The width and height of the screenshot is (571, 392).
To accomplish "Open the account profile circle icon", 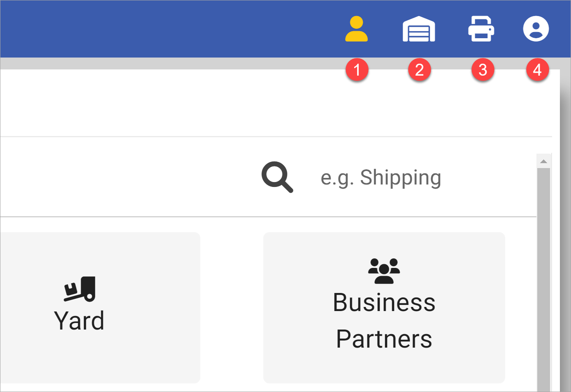I will (x=536, y=29).
